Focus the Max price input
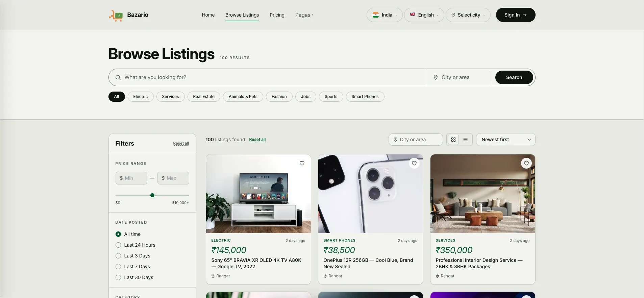The image size is (644, 298). coord(173,178)
